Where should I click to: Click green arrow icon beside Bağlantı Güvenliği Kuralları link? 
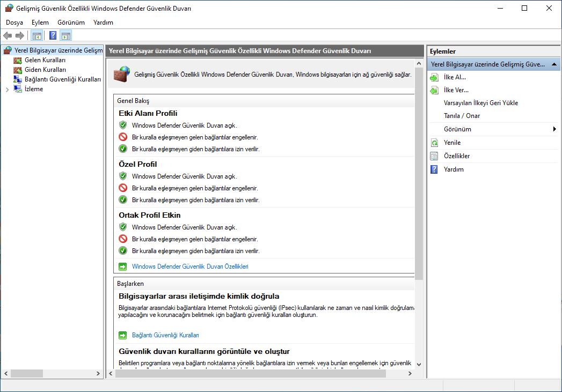tap(122, 336)
